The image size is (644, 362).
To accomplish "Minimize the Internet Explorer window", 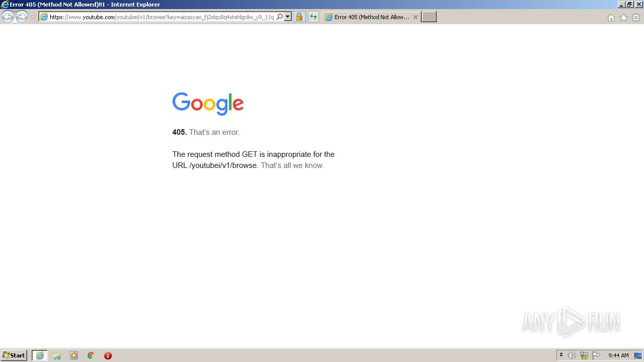I will coord(621,5).
